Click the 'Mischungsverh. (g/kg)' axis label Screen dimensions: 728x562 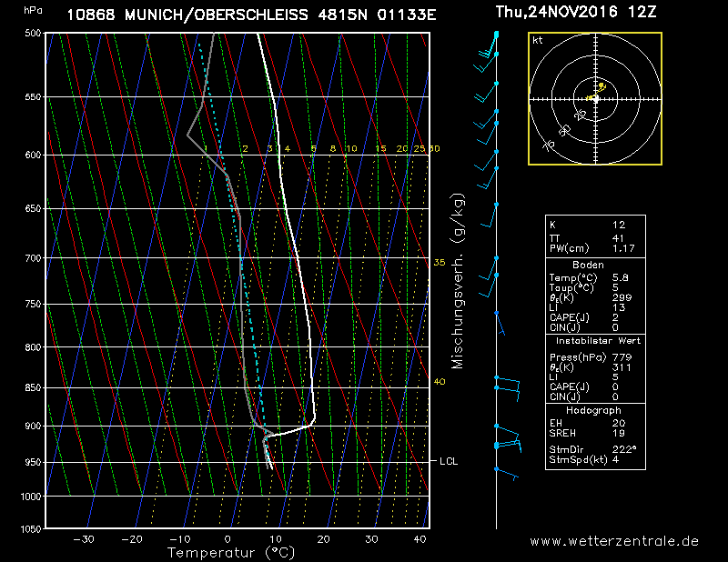[458, 280]
